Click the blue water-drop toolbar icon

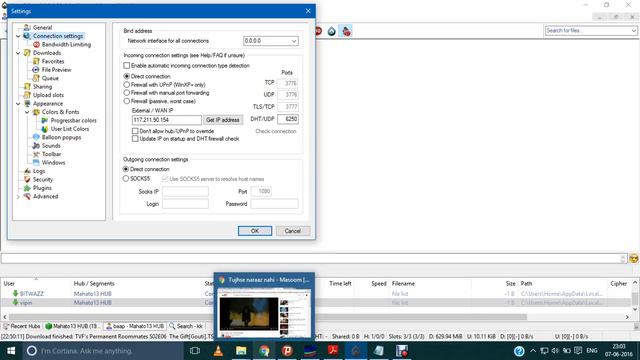[x=331, y=31]
